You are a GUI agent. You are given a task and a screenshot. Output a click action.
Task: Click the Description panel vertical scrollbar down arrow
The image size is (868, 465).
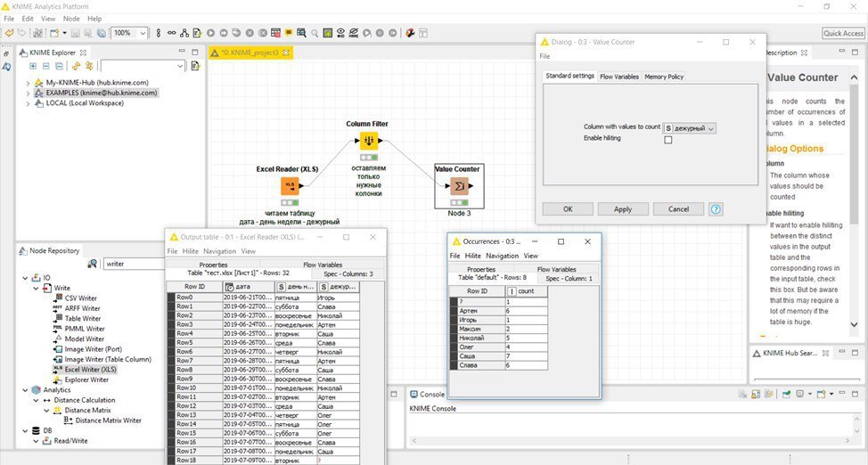pyautogui.click(x=854, y=325)
